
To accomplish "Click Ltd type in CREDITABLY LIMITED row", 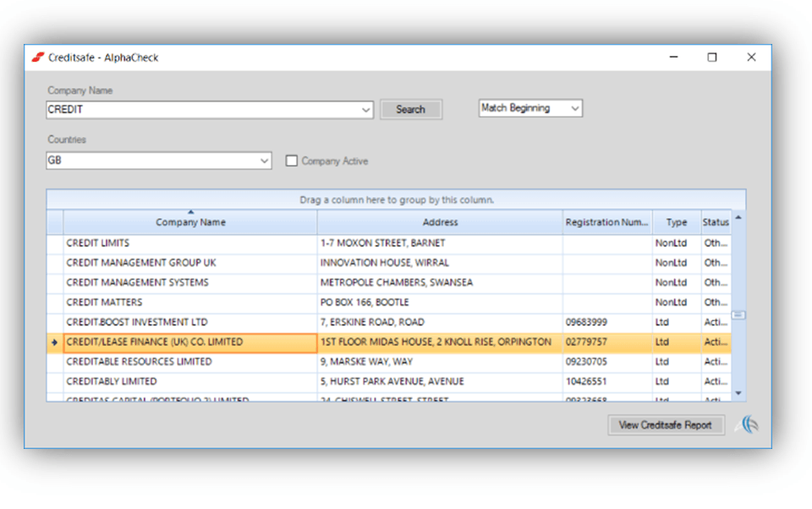I will (662, 381).
